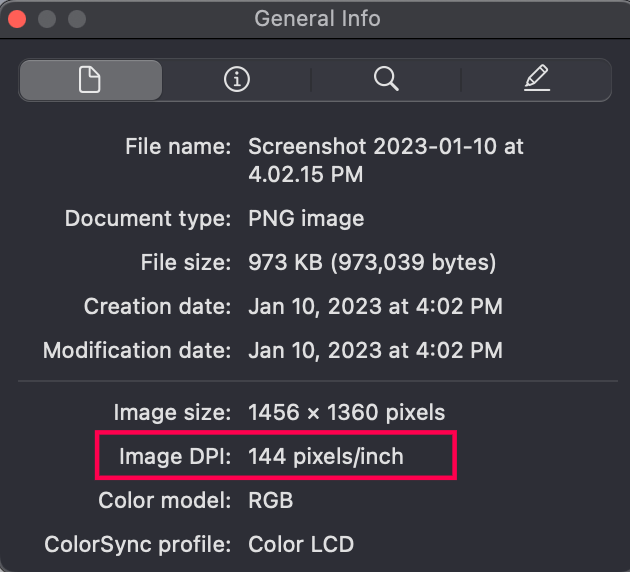Click the "PNG image" document type value
This screenshot has width=630, height=572.
click(306, 218)
